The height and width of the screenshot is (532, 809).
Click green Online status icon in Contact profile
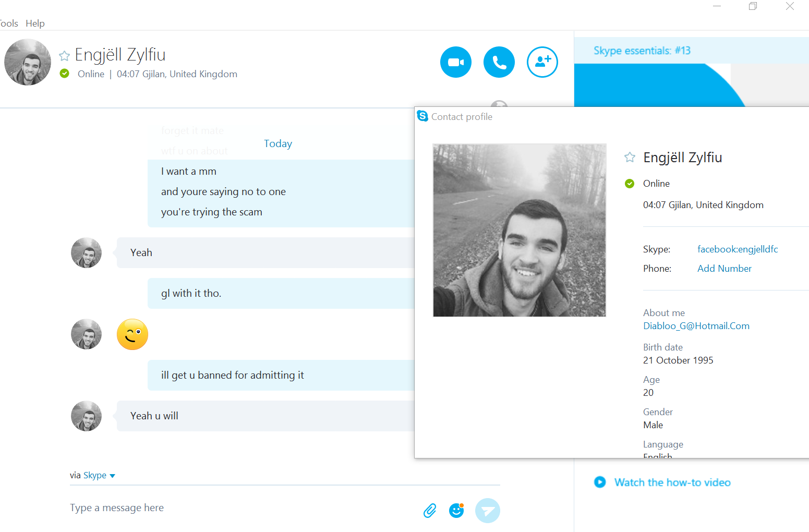tap(630, 184)
